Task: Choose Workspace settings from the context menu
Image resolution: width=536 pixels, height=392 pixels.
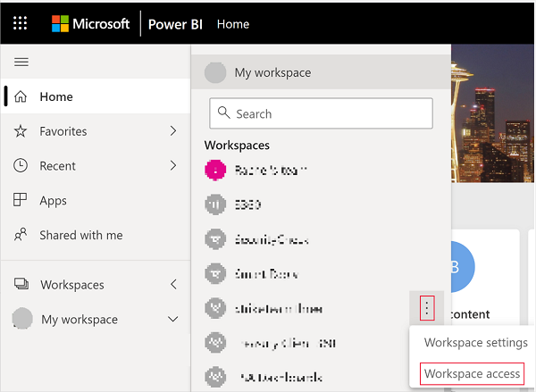Action: point(476,343)
